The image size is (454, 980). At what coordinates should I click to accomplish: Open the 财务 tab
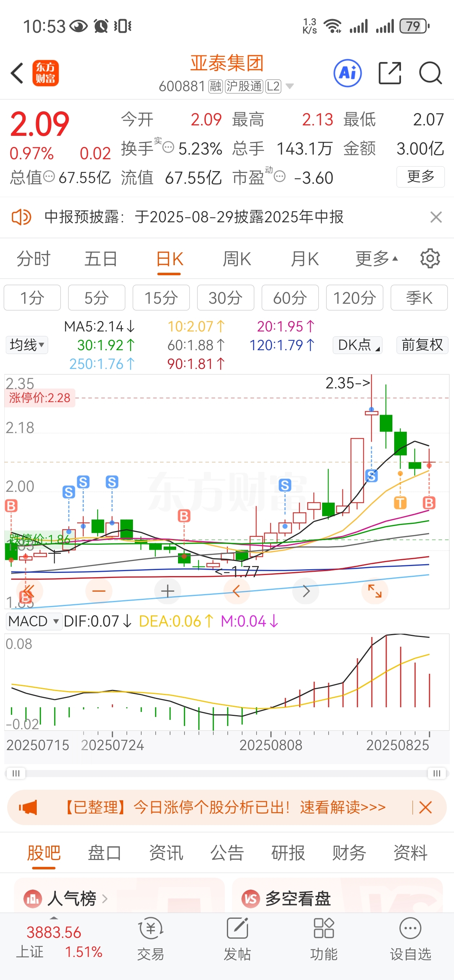[x=349, y=852]
